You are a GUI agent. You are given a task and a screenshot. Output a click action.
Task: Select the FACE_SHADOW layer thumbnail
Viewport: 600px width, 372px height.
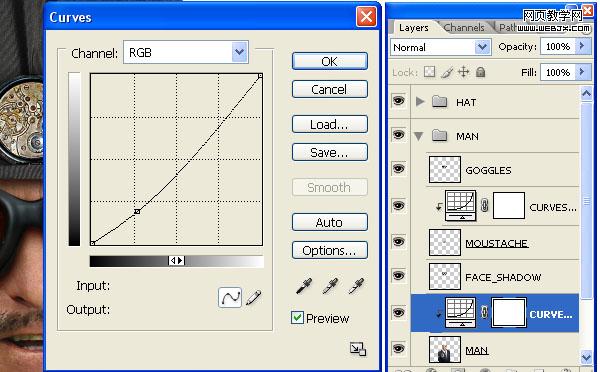[445, 276]
